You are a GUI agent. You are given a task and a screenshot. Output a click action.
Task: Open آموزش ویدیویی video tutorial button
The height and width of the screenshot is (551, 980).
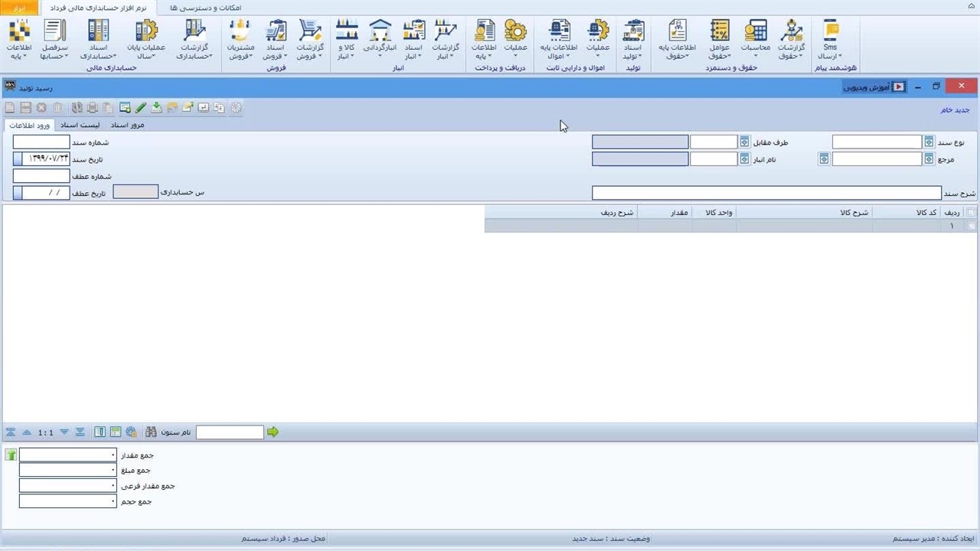pyautogui.click(x=874, y=87)
